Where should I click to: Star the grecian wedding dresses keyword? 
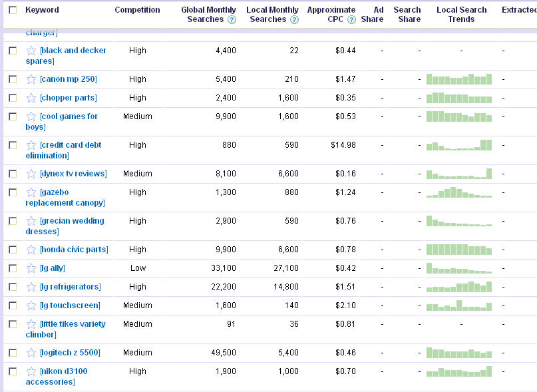tap(31, 221)
